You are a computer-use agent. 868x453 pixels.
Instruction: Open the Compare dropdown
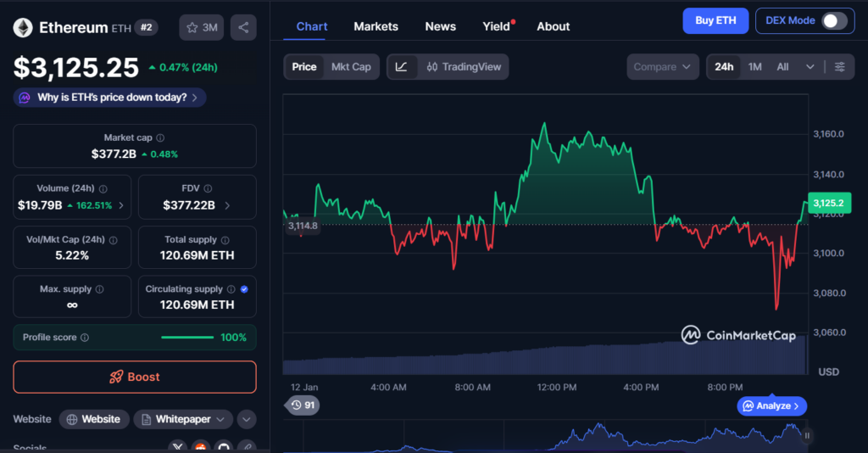coord(663,67)
